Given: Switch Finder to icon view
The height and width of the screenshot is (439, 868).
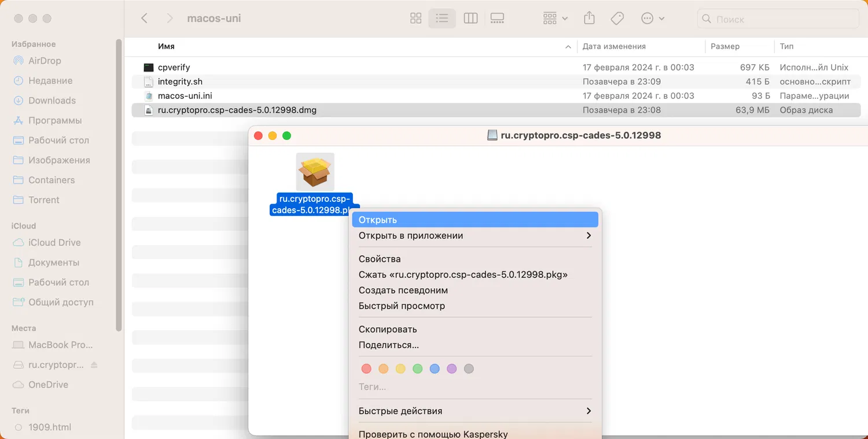Looking at the screenshot, I should point(415,19).
